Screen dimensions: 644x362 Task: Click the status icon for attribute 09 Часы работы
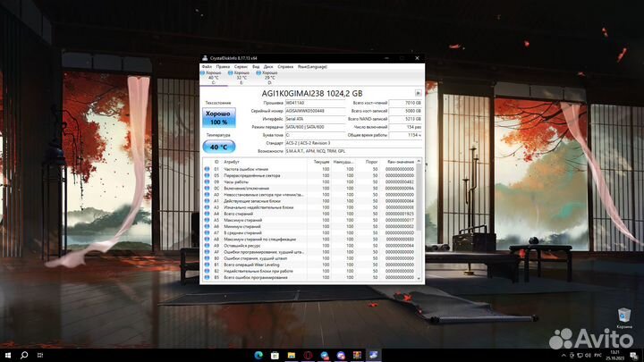[x=206, y=181]
